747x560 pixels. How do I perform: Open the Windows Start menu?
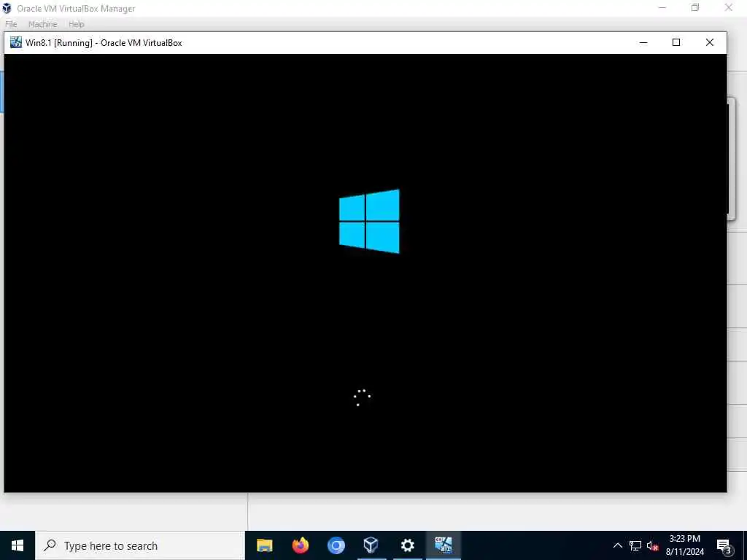coord(18,545)
